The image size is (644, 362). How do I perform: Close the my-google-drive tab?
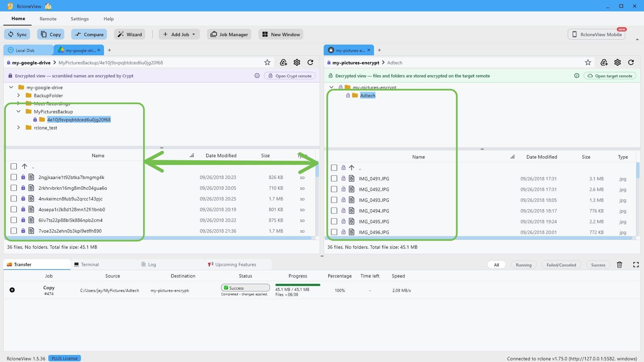click(x=99, y=50)
